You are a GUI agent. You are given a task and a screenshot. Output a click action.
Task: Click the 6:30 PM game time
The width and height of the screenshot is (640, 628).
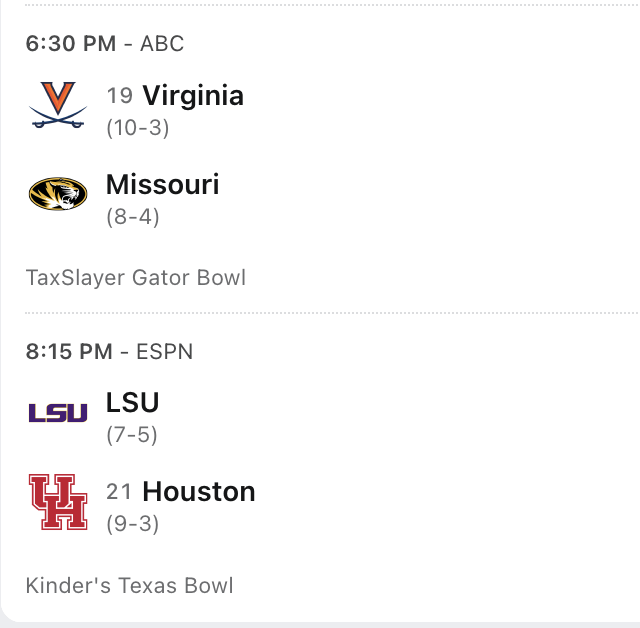coord(70,44)
